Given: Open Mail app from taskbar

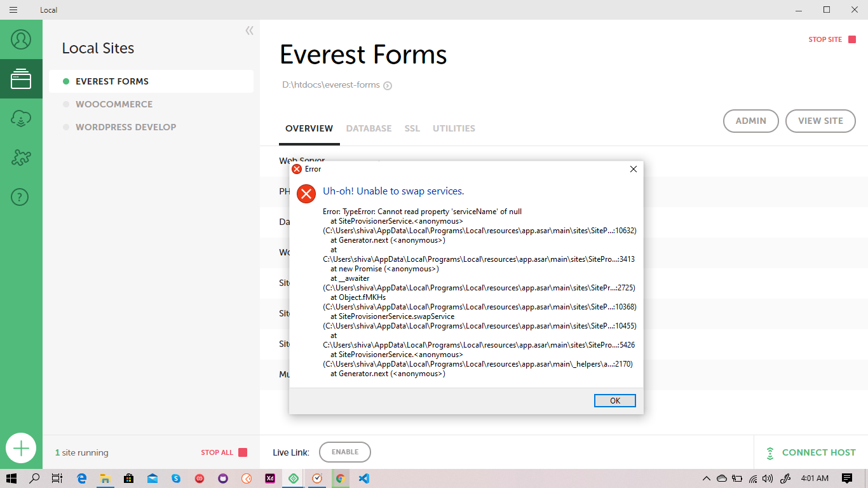Looking at the screenshot, I should click(152, 478).
